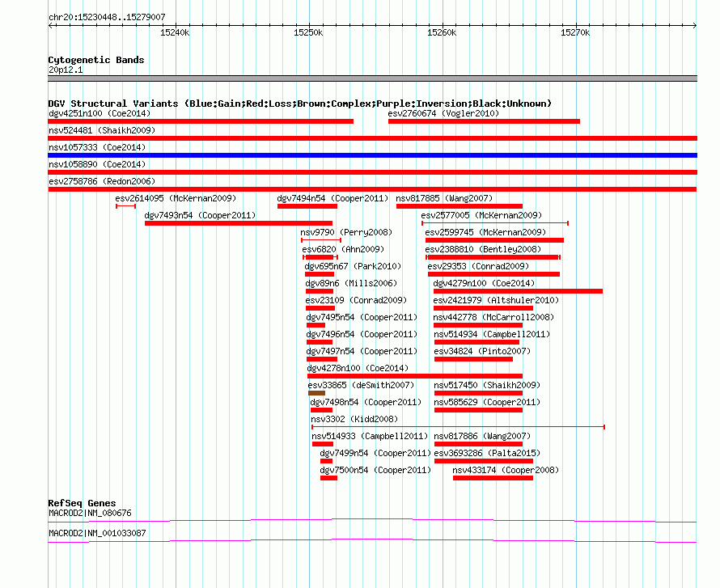Select esv2388810 (Bentley2008) label

pyautogui.click(x=483, y=249)
